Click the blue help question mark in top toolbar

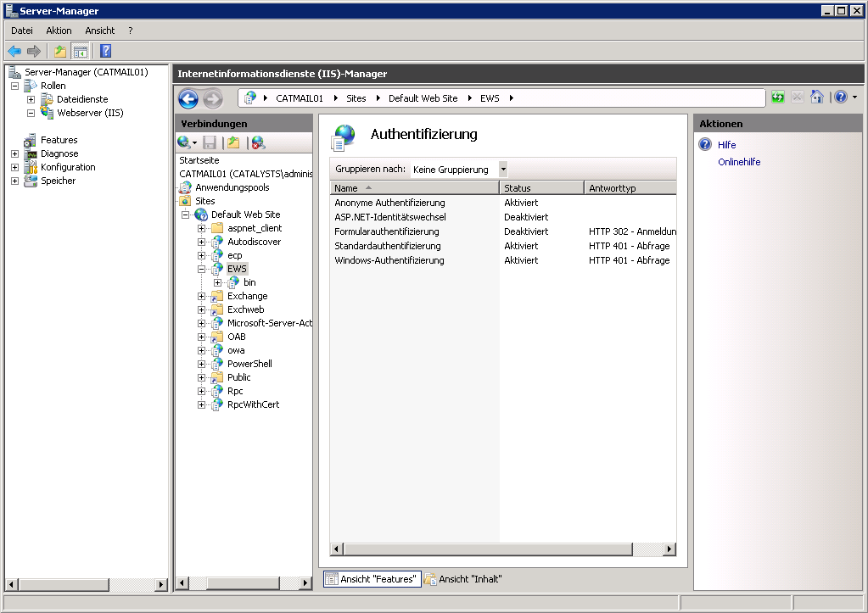(x=105, y=51)
